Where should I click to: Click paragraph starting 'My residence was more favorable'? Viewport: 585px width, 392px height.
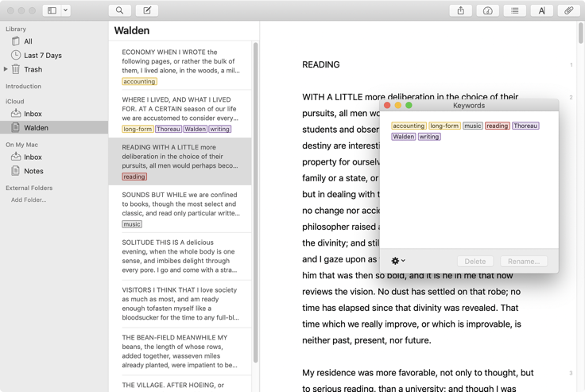(x=418, y=381)
